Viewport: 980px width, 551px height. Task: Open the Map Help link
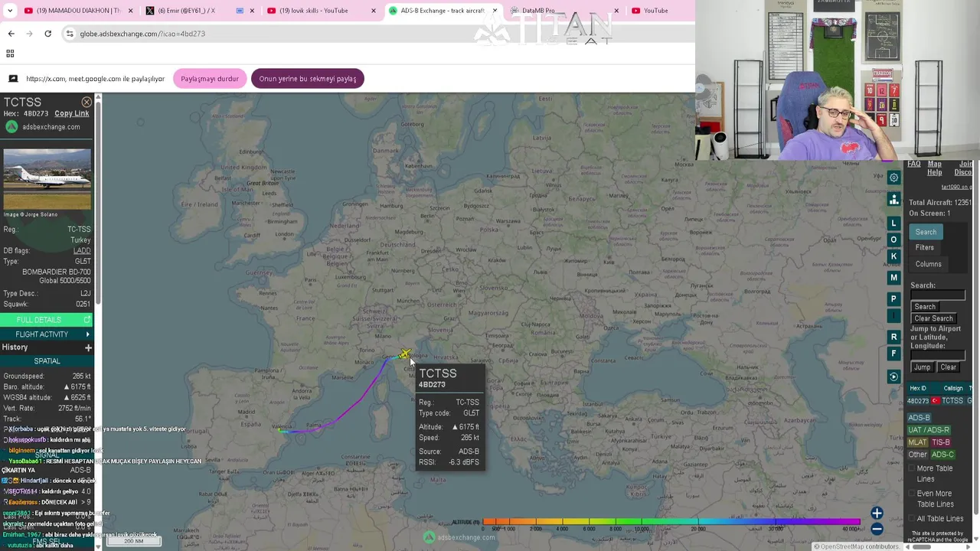point(935,168)
